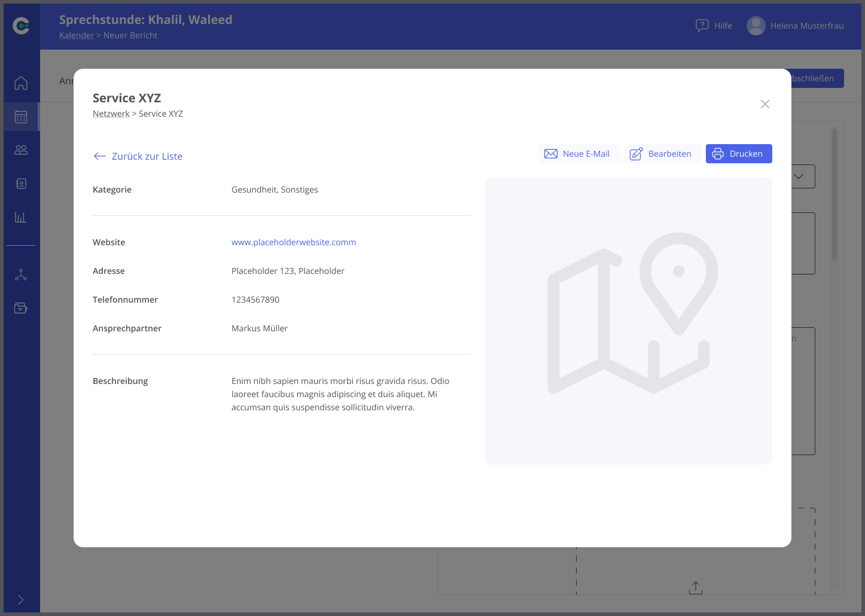Viewport: 865px width, 616px height.
Task: Open the folder documents icon in sidebar
Action: click(21, 308)
